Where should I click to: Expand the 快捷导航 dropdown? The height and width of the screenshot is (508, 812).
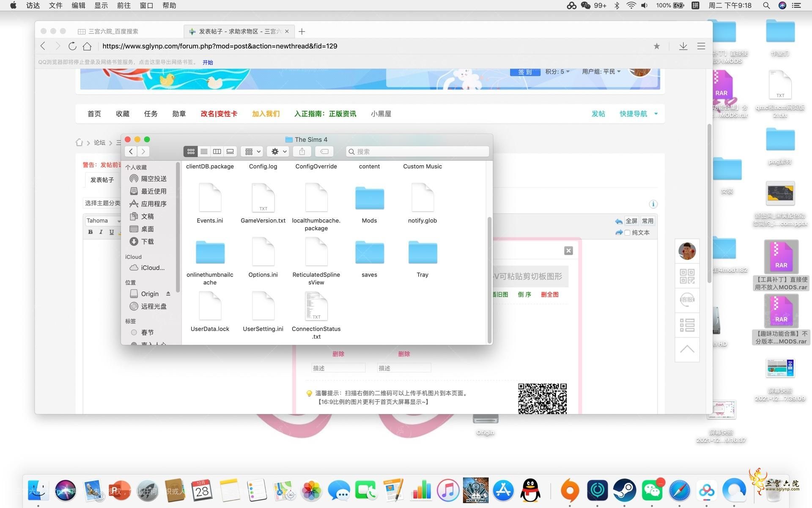[x=638, y=114]
